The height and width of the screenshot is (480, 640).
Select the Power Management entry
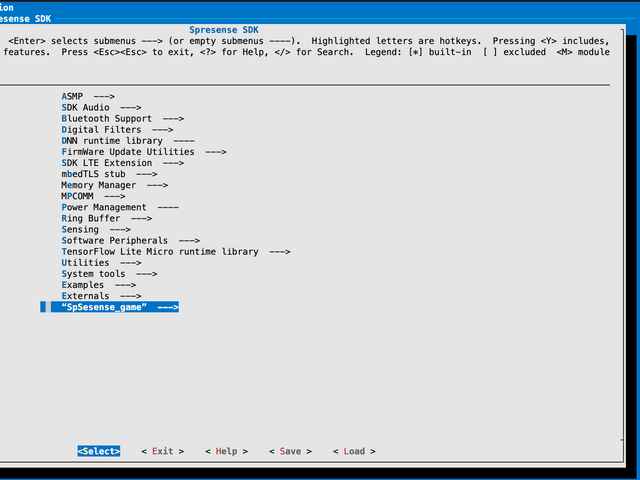(x=120, y=207)
